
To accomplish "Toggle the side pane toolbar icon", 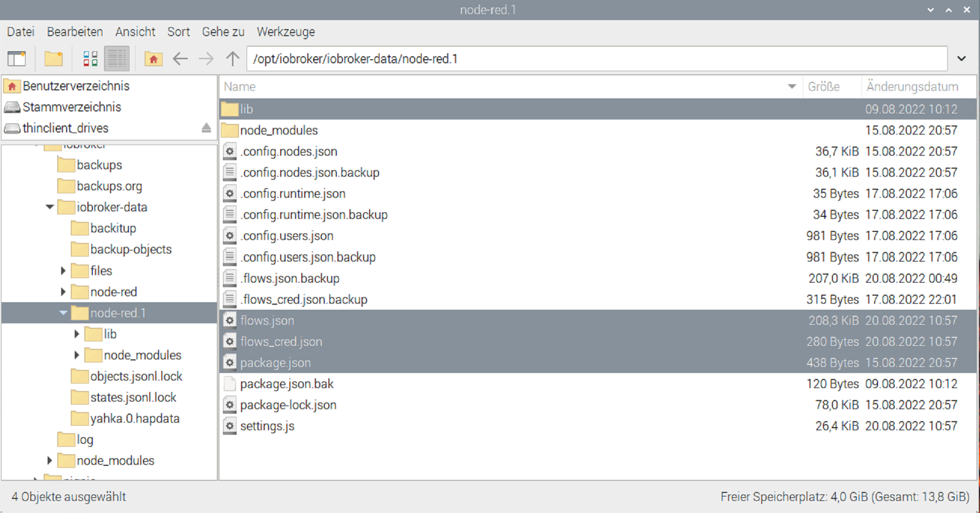I will (x=17, y=59).
